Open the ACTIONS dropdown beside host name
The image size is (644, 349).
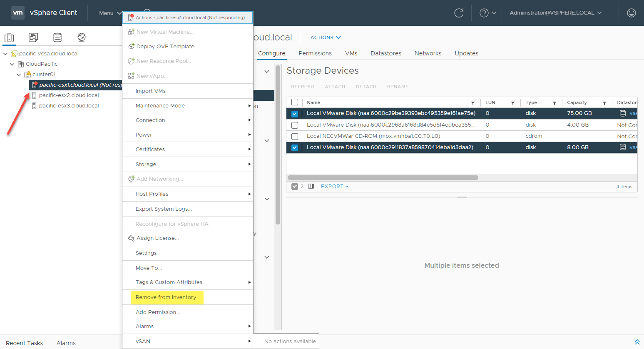point(326,37)
